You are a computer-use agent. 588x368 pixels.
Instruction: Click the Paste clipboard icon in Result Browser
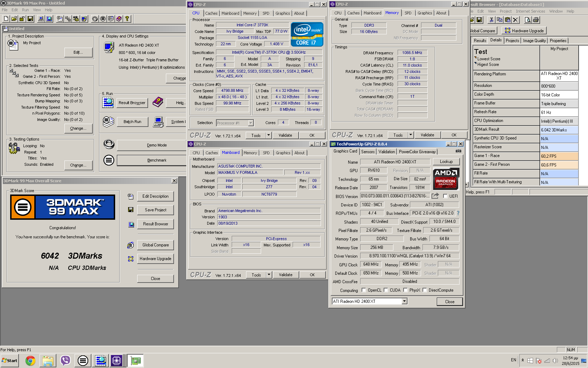coord(507,20)
